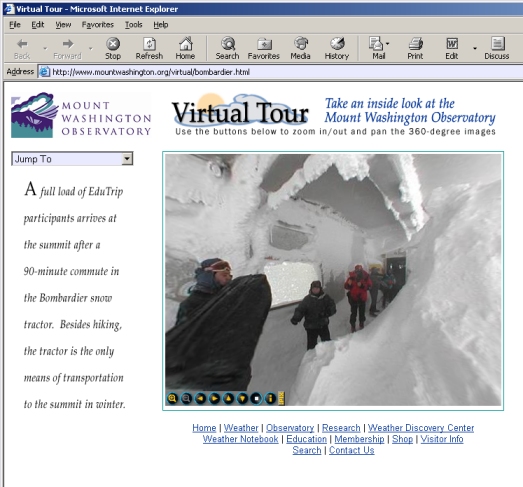Refresh the page from the toolbar
Screen dimensions: 523x487
pyautogui.click(x=149, y=48)
